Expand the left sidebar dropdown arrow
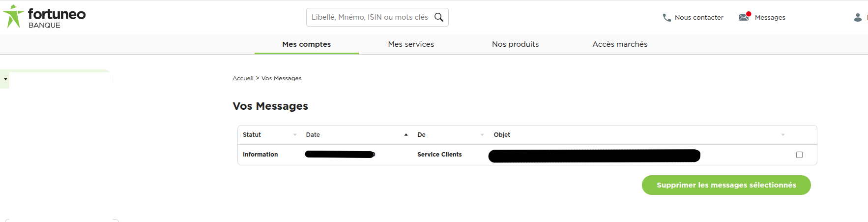 (x=5, y=79)
